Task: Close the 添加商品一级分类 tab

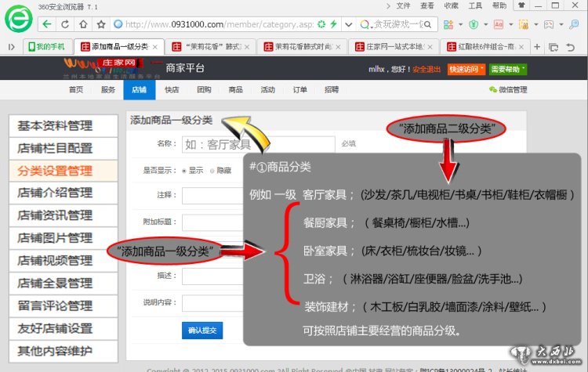Action: point(156,46)
